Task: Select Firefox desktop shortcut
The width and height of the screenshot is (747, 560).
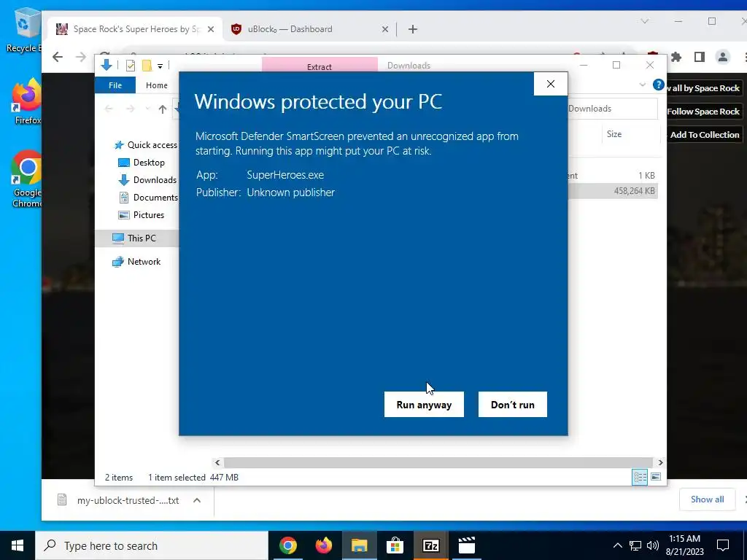Action: [x=27, y=102]
